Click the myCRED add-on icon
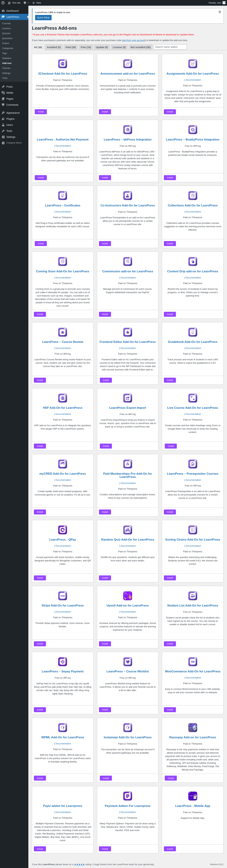This screenshot has height=868, width=227. [63, 464]
